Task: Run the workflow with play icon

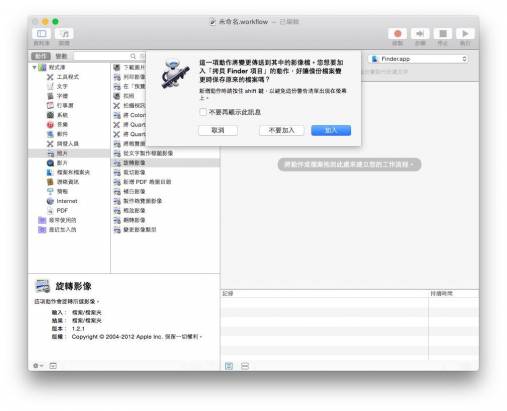Action: (x=465, y=34)
